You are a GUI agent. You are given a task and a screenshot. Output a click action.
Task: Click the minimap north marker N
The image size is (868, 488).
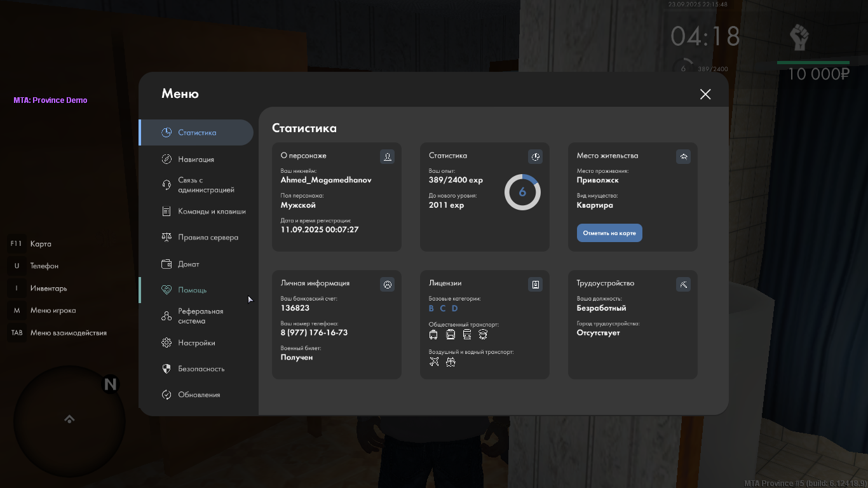click(111, 384)
